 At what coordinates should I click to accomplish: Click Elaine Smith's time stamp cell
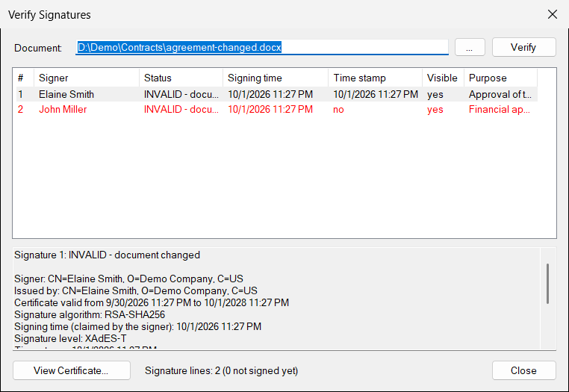376,94
